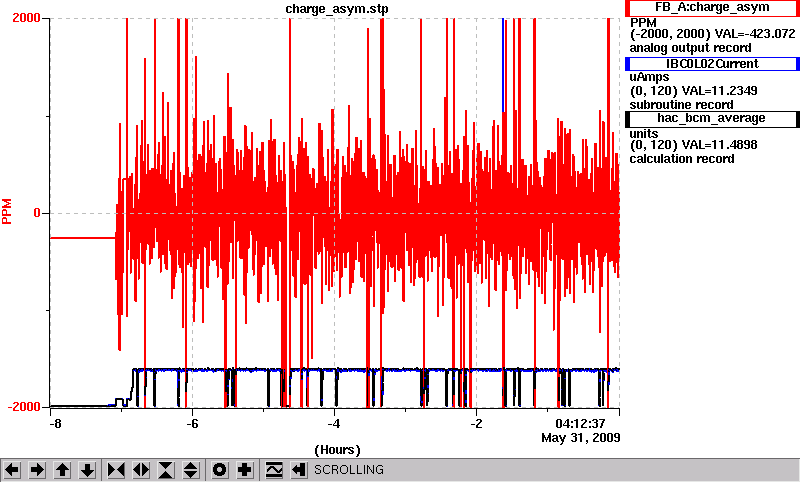Click the (Hours) x-axis label
Image resolution: width=800 pixels, height=482 pixels.
point(337,450)
